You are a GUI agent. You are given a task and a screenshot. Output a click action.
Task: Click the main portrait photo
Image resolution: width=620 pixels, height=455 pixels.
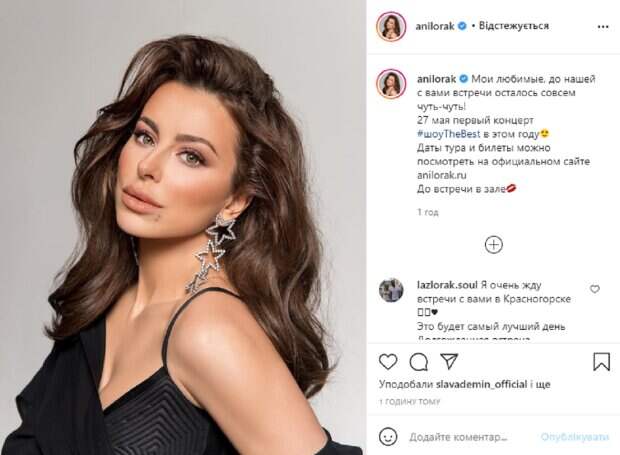[183, 227]
